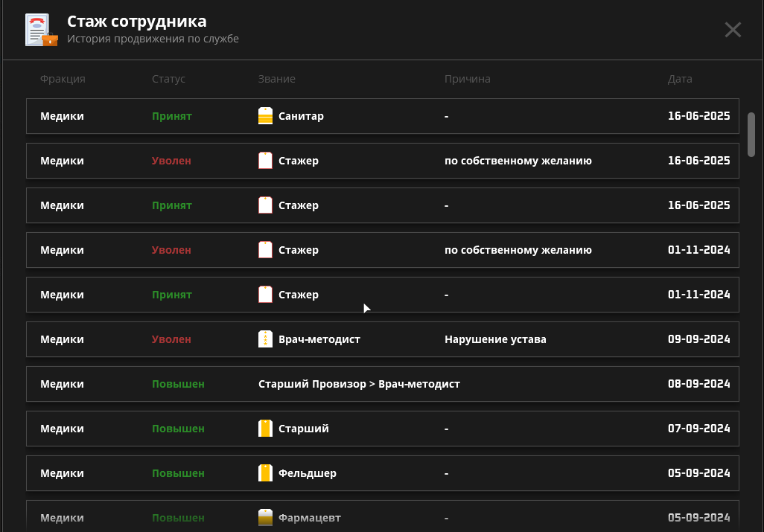Image resolution: width=764 pixels, height=532 pixels.
Task: Click the yellow badge icon beside Старший
Action: click(265, 429)
